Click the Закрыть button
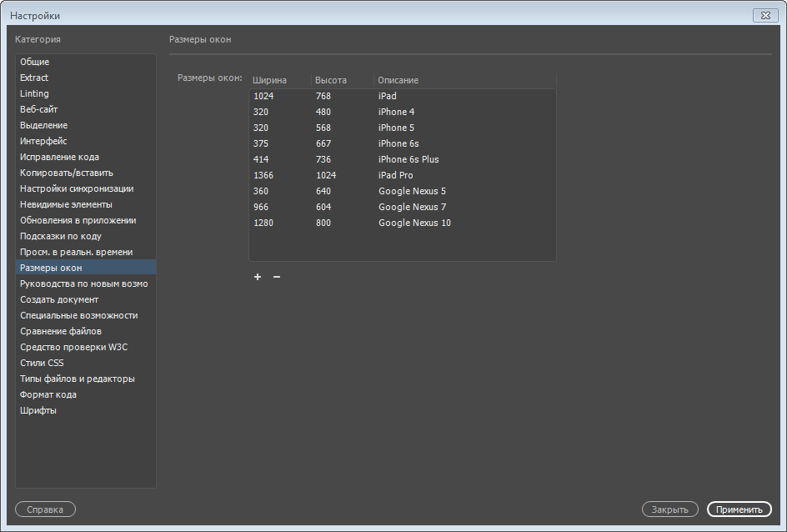Image resolution: width=787 pixels, height=532 pixels. 669,509
